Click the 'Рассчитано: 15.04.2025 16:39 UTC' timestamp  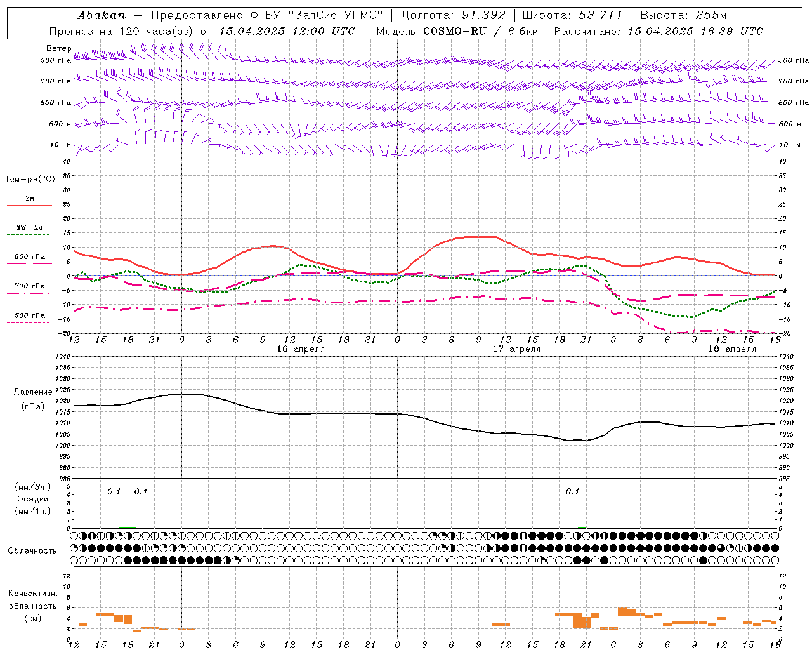click(x=658, y=31)
